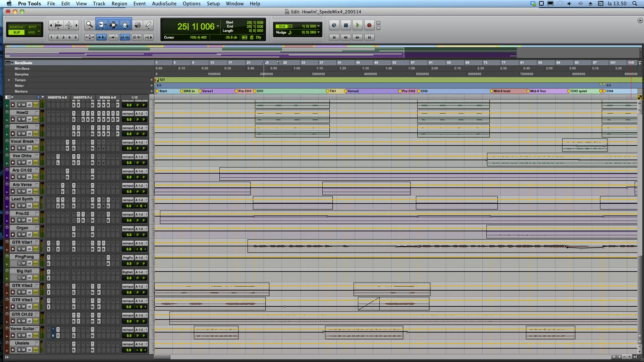
Task: Mute the Organ track
Action: pyautogui.click(x=24, y=235)
